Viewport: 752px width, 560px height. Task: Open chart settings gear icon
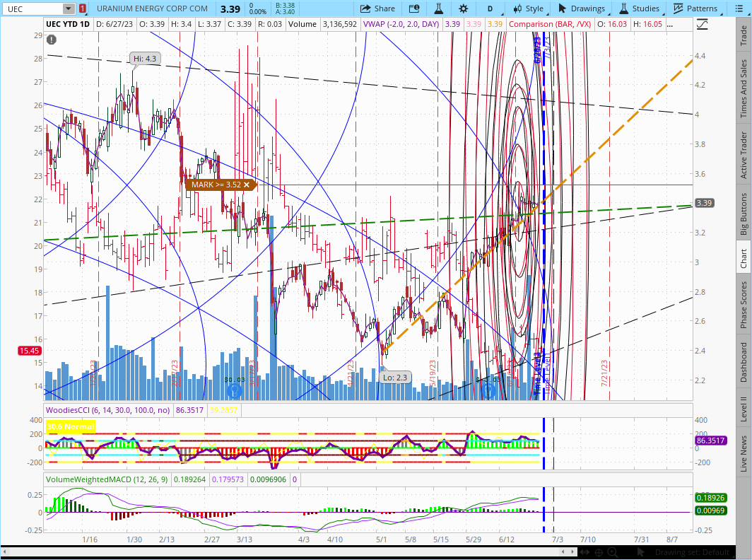coord(463,8)
